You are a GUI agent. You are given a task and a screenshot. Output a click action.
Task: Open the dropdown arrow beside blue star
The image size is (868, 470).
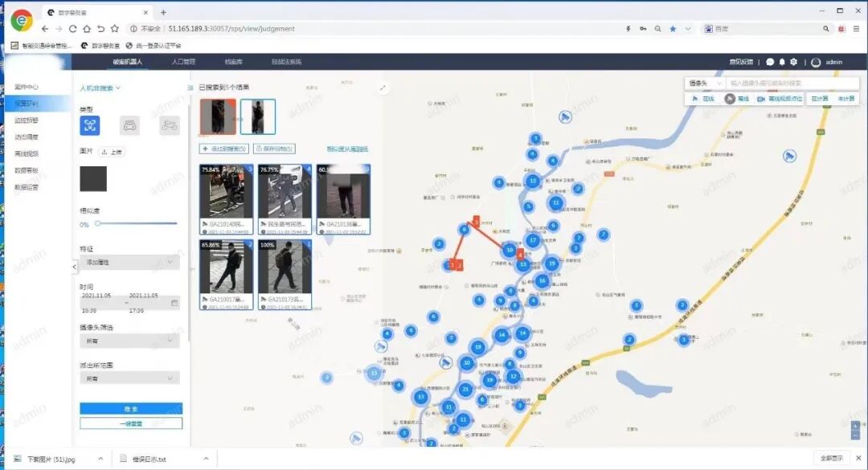[x=687, y=29]
